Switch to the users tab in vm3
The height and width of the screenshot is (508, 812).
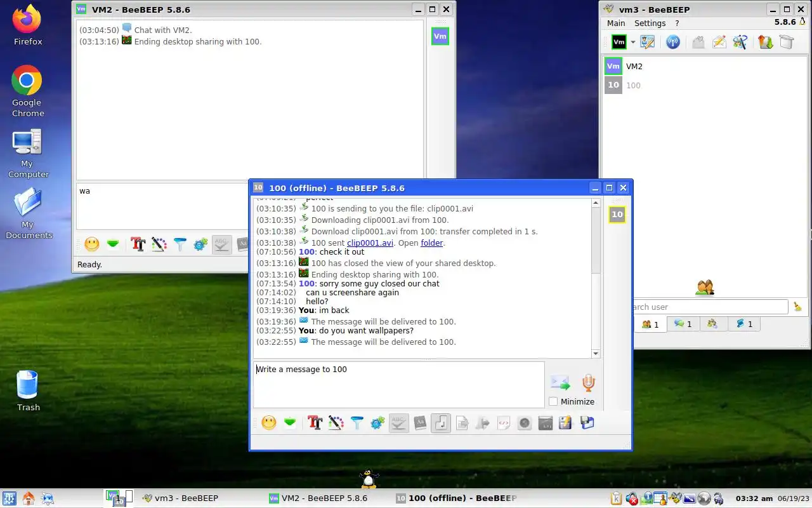[650, 324]
